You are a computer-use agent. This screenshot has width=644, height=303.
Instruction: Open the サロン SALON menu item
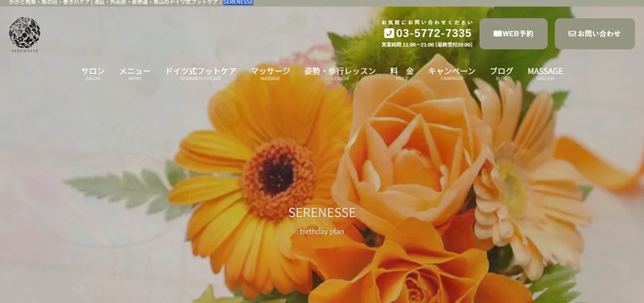93,73
